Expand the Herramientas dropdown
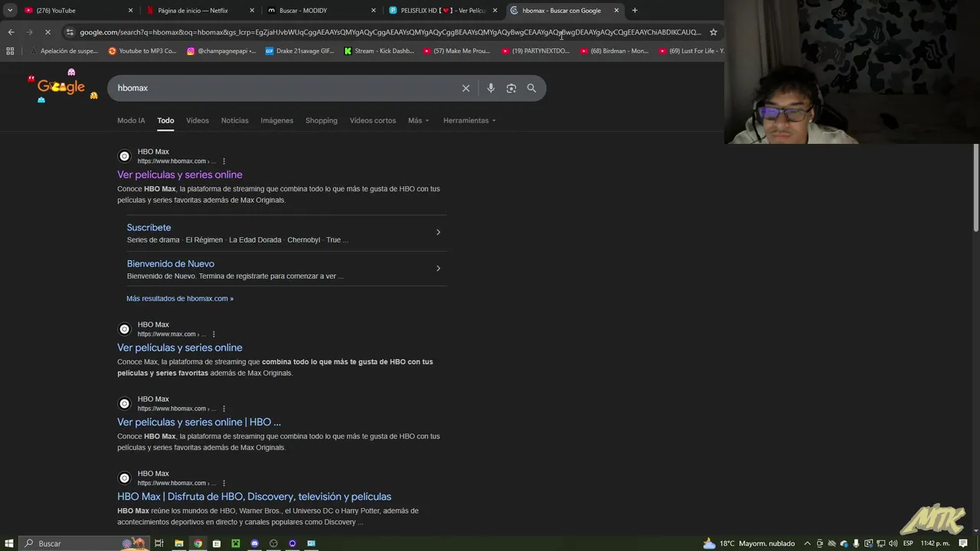Screen dimensions: 980x551 click(x=469, y=120)
